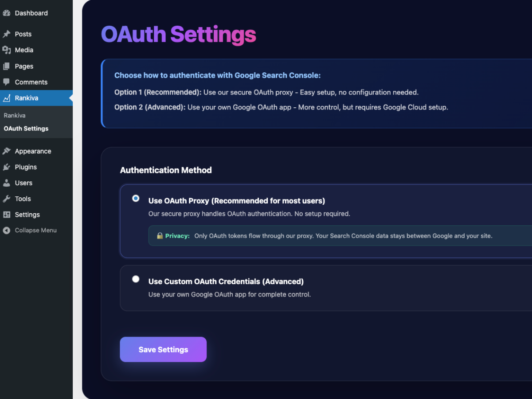Select the Tools wrench icon
Screen dimensions: 532x399
(x=8, y=199)
